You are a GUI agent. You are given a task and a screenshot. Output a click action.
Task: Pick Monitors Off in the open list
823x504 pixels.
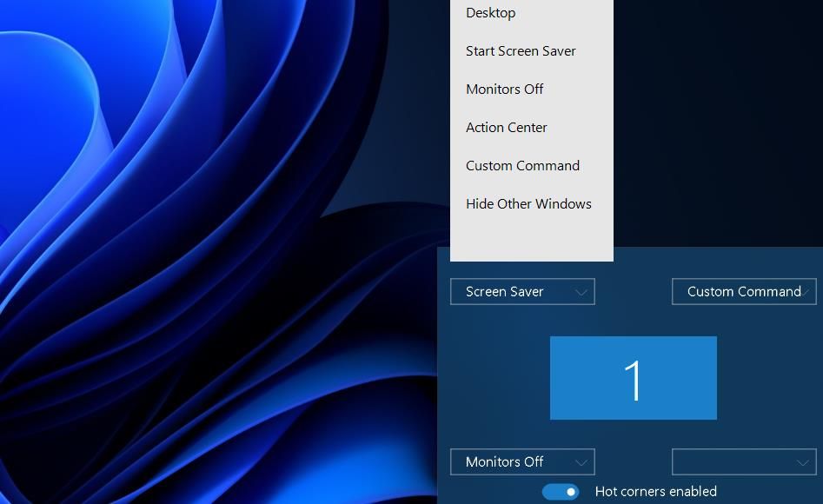(531, 90)
